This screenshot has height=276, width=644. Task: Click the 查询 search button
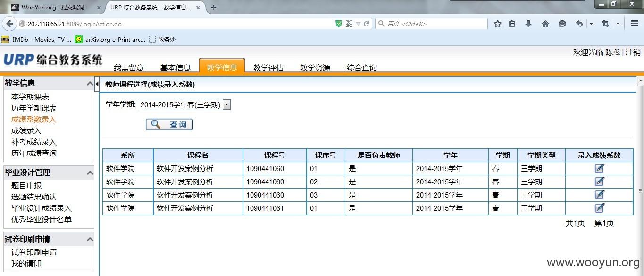pyautogui.click(x=169, y=125)
